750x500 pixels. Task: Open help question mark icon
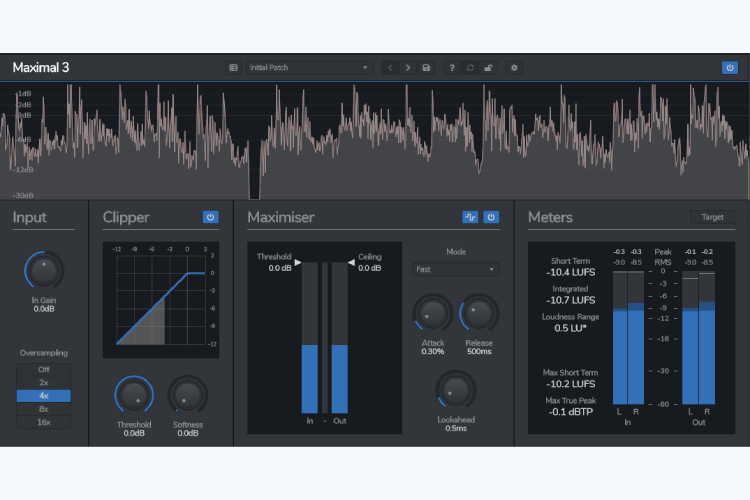click(x=452, y=68)
